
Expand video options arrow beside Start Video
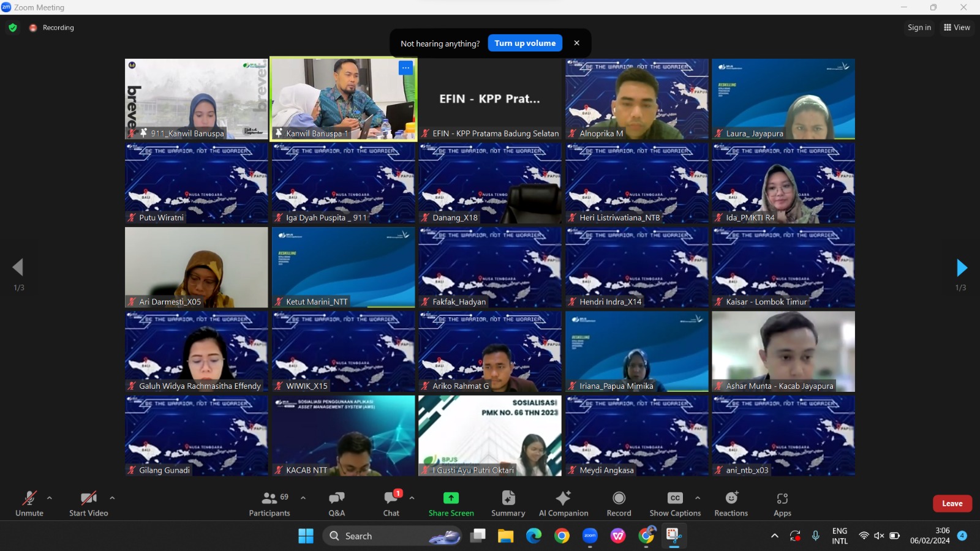pyautogui.click(x=112, y=498)
